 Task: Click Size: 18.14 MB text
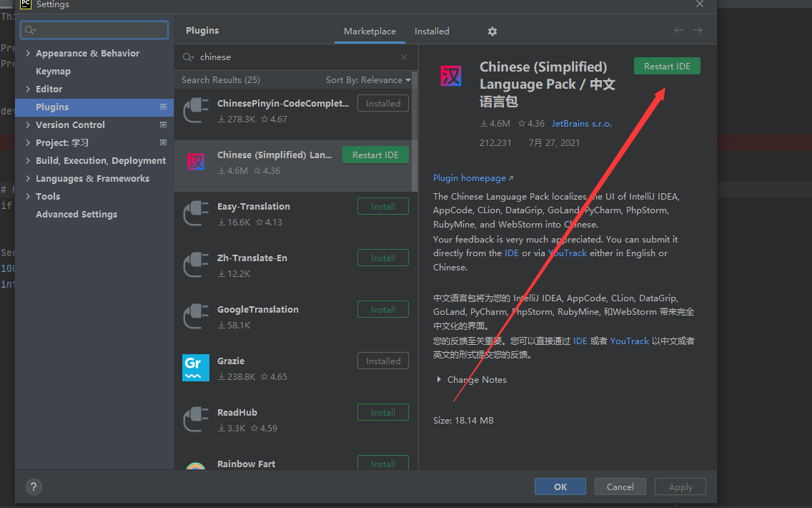tap(463, 421)
